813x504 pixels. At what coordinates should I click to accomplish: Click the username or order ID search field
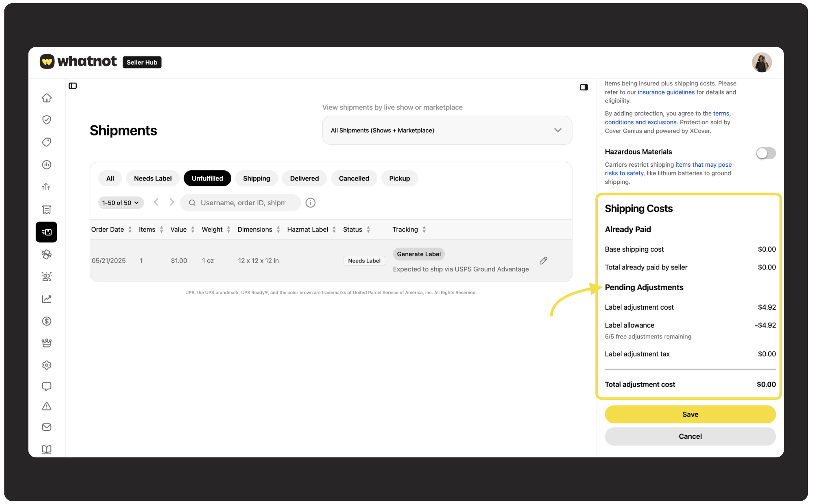point(243,203)
